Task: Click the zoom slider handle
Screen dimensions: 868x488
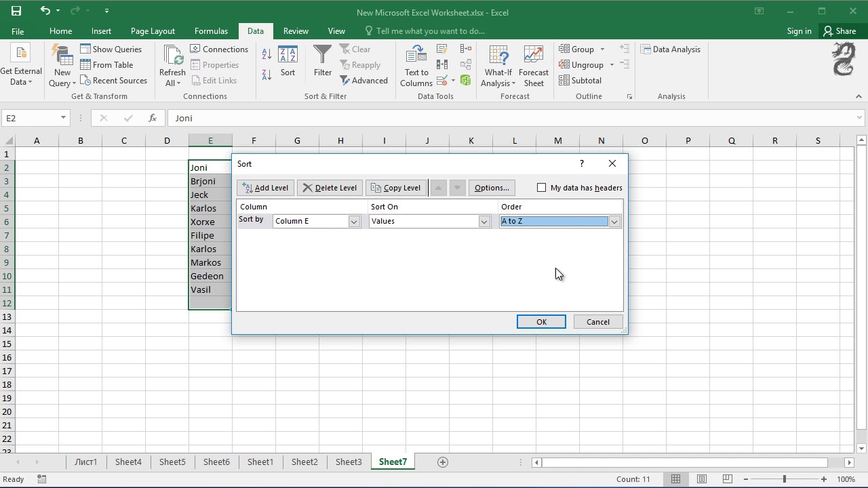Action: click(x=785, y=479)
